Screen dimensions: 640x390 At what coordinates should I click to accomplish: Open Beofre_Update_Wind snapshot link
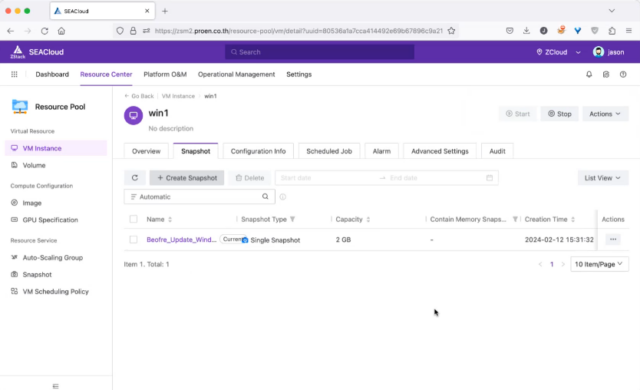point(181,239)
